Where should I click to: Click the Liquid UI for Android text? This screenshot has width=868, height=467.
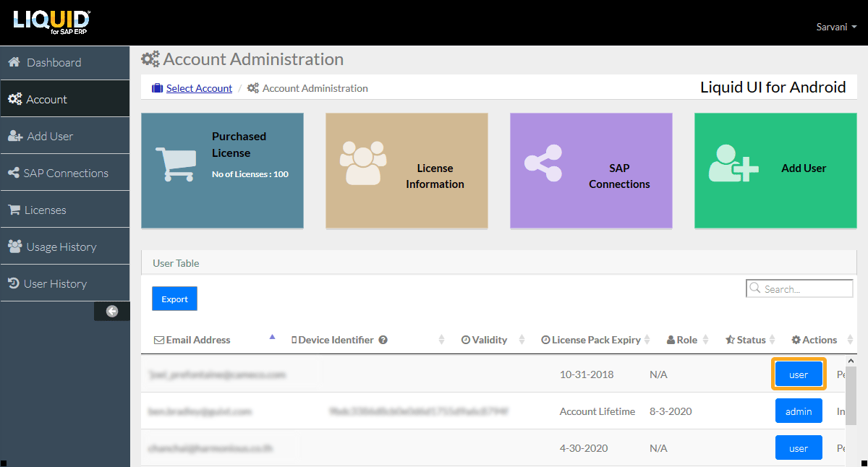pos(773,87)
